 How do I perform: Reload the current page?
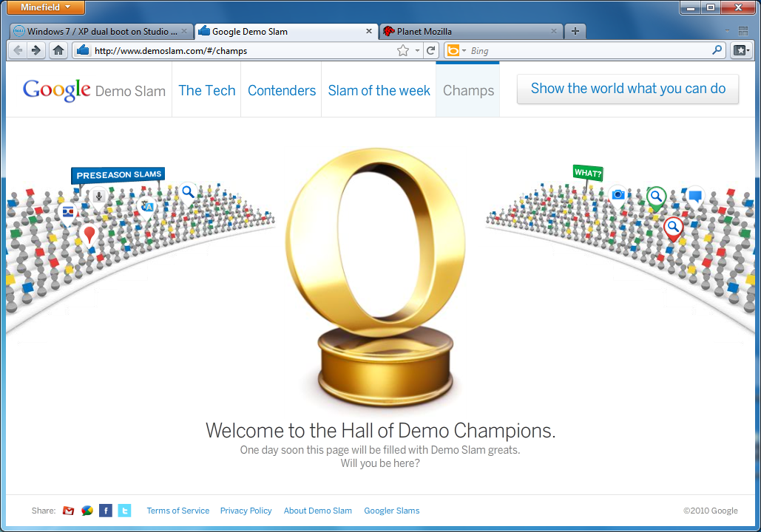[x=431, y=51]
